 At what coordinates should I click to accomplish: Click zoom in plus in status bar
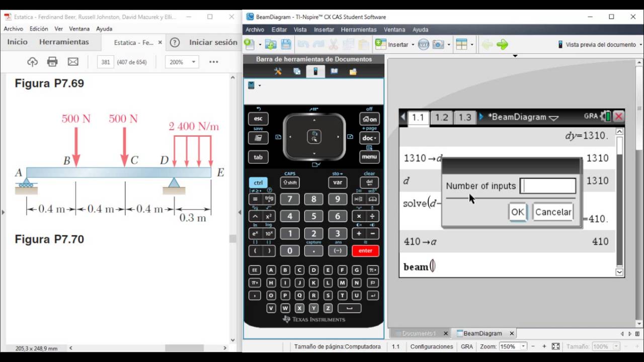(544, 346)
